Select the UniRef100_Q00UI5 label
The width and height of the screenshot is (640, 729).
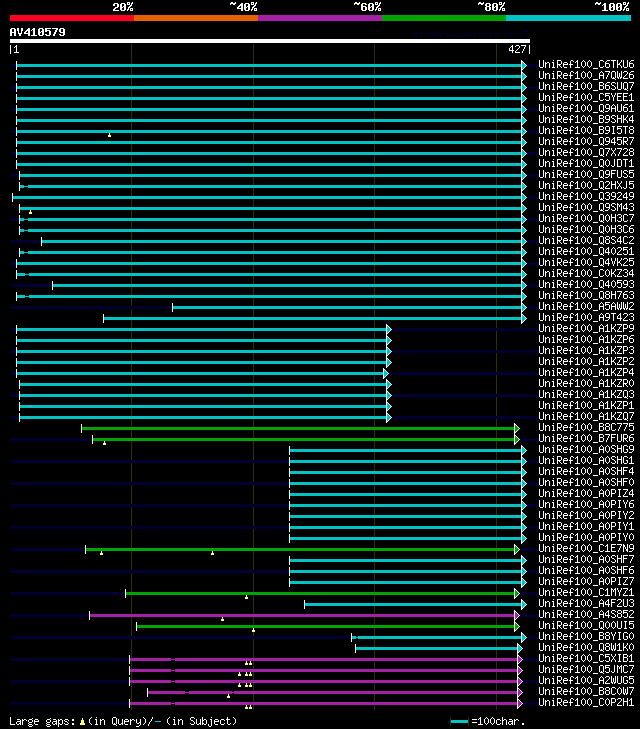pyautogui.click(x=586, y=625)
